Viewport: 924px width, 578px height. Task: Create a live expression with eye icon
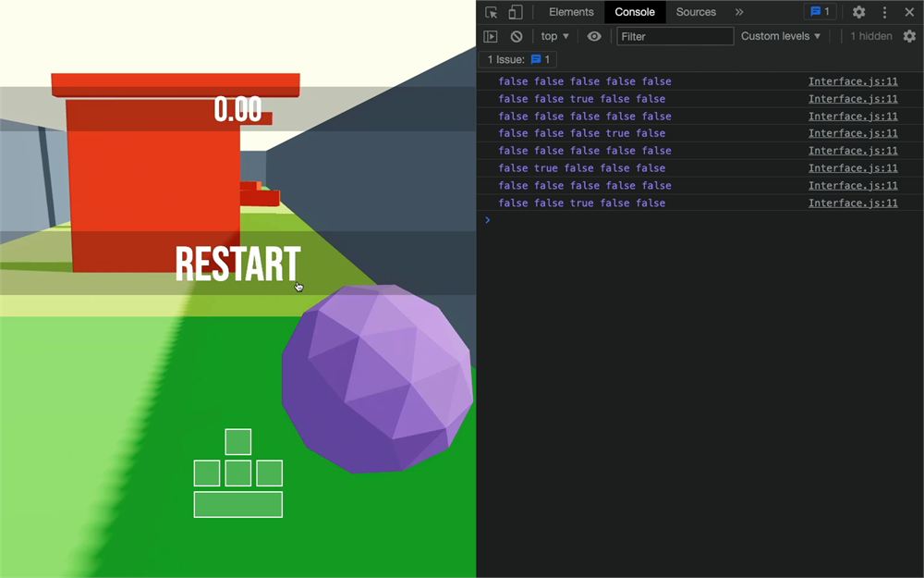click(594, 36)
